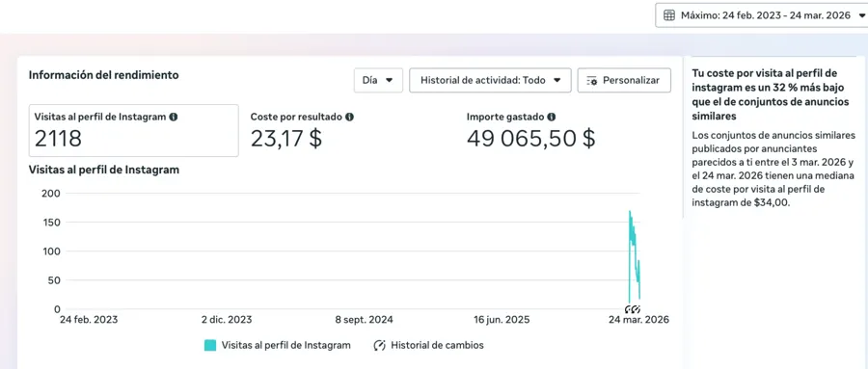Viewport: 868px width, 369px height.
Task: Toggle Historial de cambios legend icon
Action: (x=379, y=345)
